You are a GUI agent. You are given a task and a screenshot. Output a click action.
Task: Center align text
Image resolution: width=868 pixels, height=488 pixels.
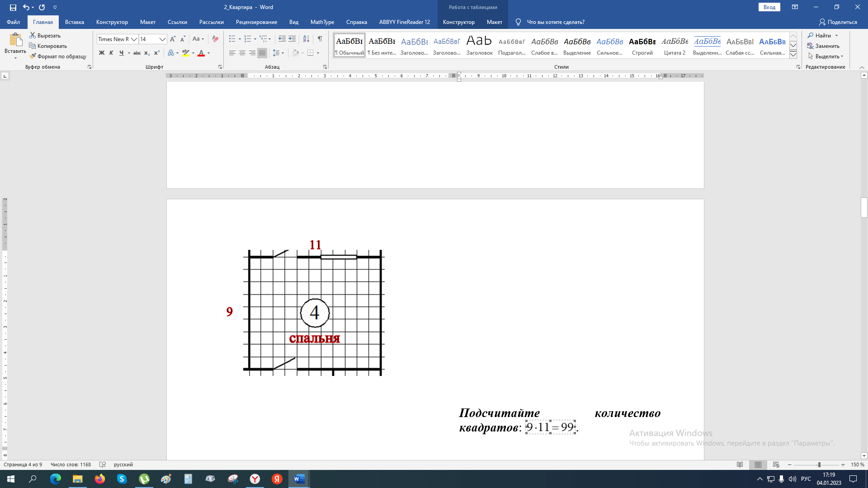(242, 53)
